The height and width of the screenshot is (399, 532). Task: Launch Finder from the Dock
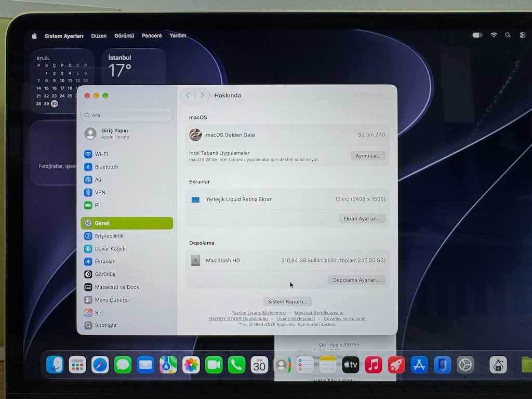coord(55,365)
